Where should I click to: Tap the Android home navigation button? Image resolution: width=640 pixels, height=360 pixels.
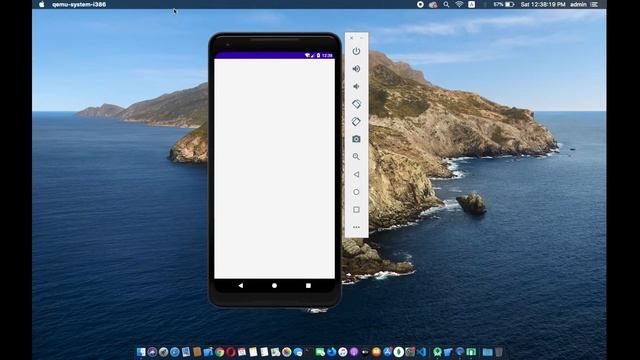(x=274, y=286)
